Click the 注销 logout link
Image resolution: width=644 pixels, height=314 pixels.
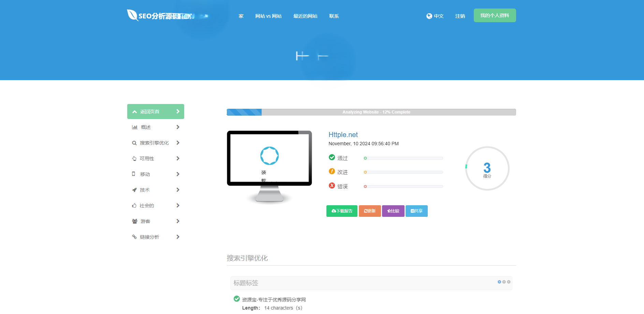tap(460, 16)
